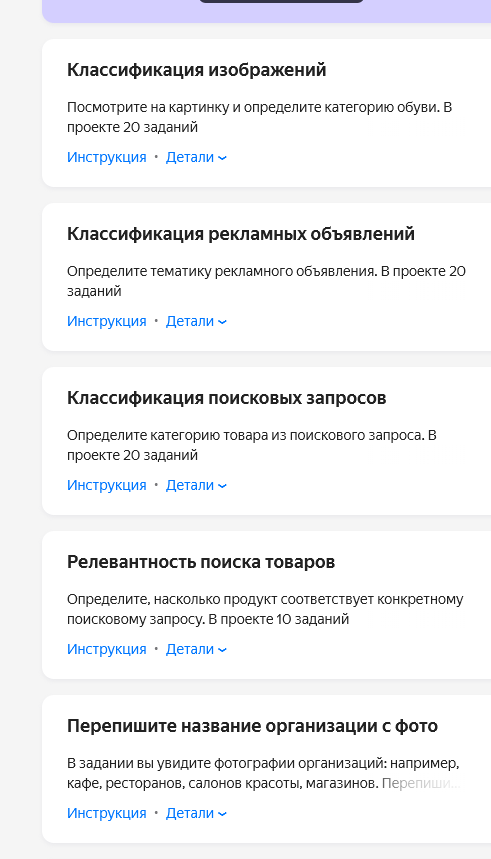This screenshot has height=859, width=491.
Task: Click the Классификация рекламных объявлений title
Action: click(241, 234)
